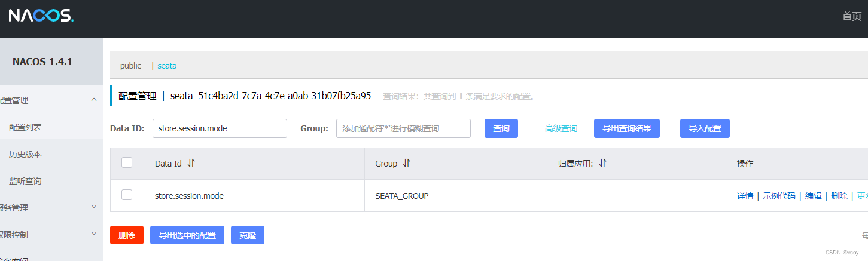This screenshot has width=868, height=261.
Task: Click the Data ID input field
Action: [x=220, y=128]
